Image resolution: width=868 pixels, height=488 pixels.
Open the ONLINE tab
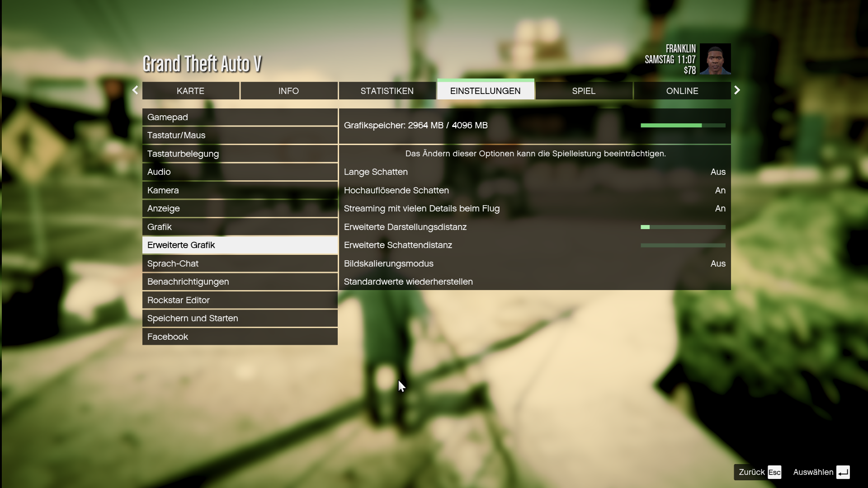[682, 91]
